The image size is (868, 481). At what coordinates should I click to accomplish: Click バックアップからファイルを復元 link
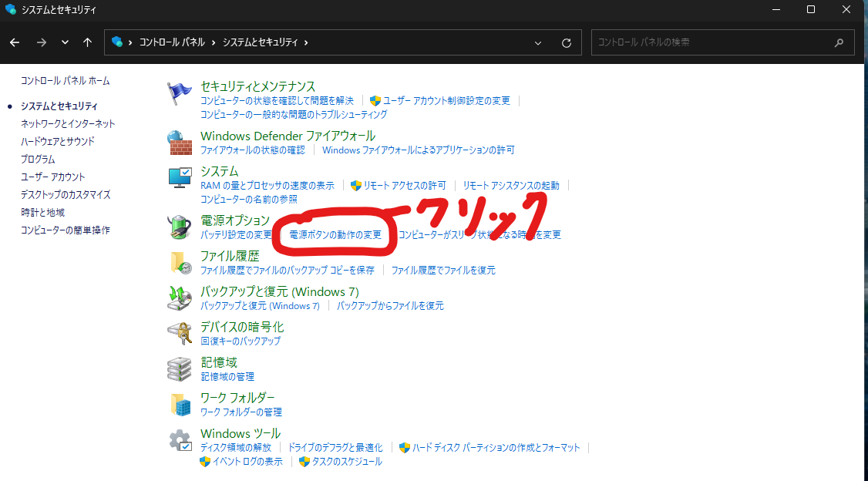(x=390, y=305)
